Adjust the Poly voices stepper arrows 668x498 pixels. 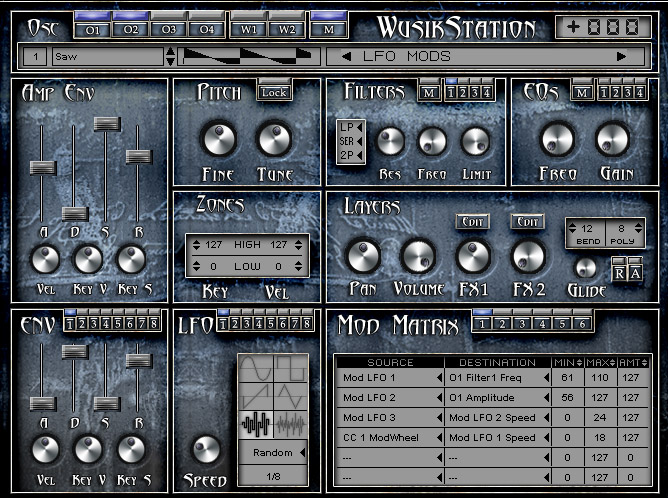pos(638,228)
